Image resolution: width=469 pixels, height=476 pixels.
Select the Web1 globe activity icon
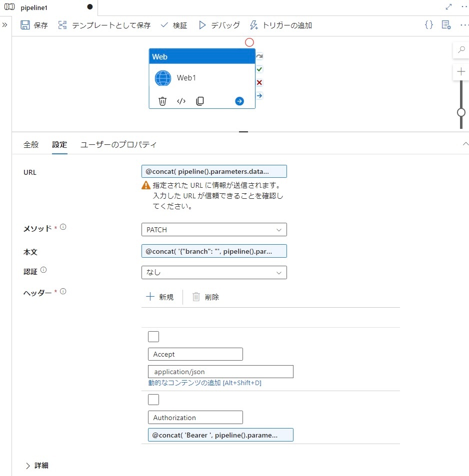(163, 78)
